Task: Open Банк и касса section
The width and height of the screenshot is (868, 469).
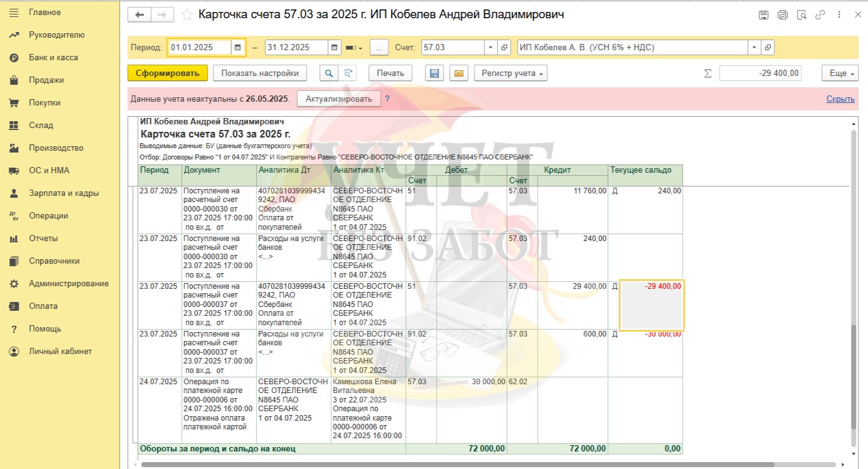Action: coord(60,57)
